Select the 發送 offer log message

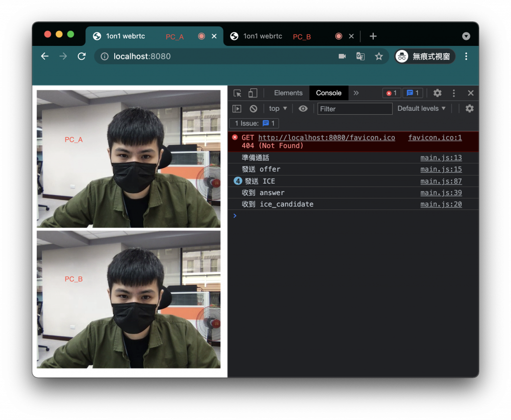(260, 169)
